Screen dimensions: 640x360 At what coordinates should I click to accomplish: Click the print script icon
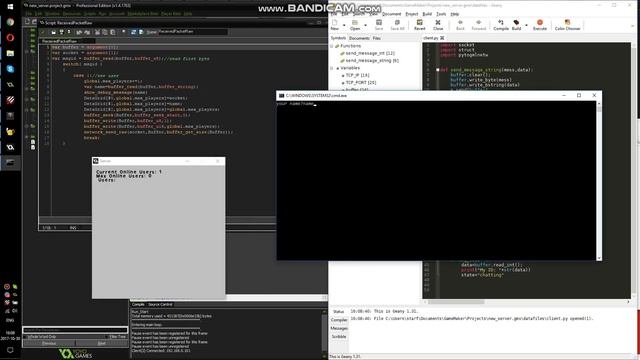tap(69, 32)
